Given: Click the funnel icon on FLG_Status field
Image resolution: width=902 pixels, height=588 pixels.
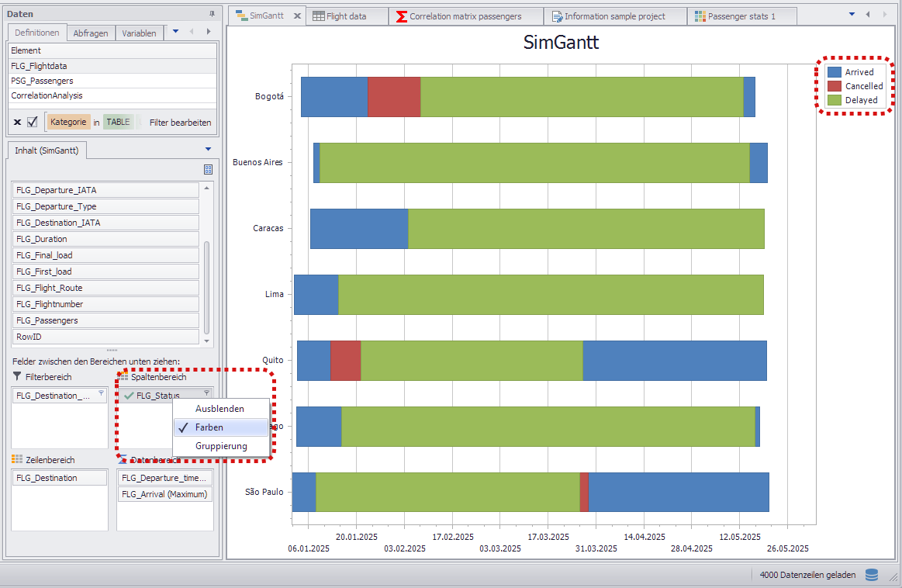Looking at the screenshot, I should tap(206, 394).
